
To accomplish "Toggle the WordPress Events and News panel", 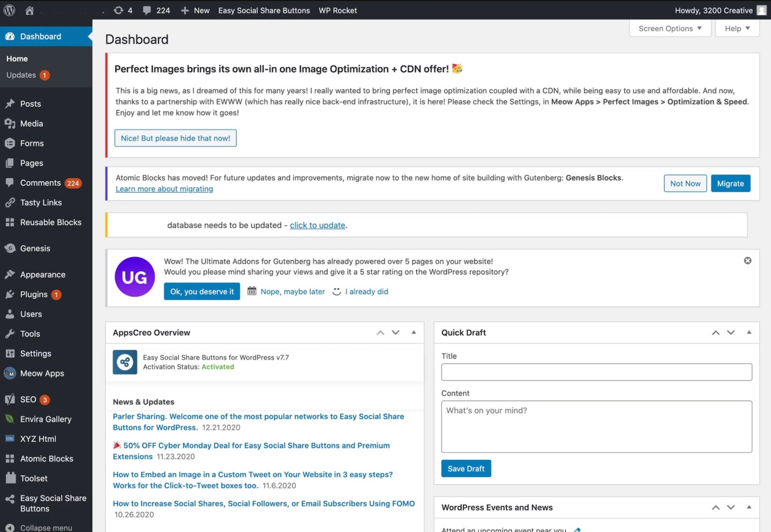I will click(x=749, y=507).
